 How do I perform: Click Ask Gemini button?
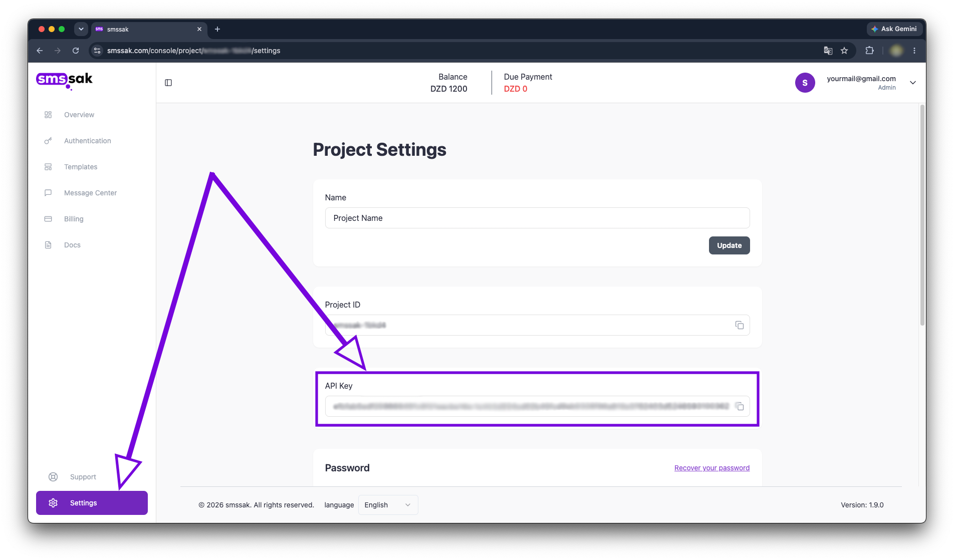pyautogui.click(x=894, y=29)
